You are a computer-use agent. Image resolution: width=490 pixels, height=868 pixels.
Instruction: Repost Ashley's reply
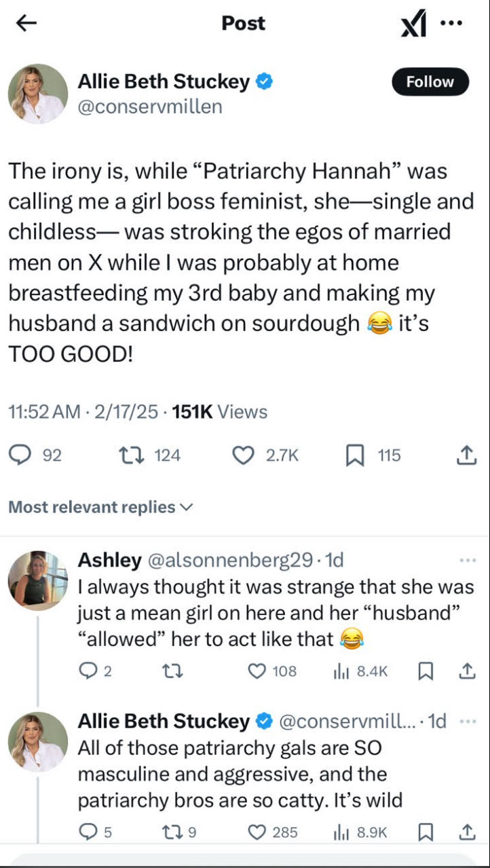173,671
